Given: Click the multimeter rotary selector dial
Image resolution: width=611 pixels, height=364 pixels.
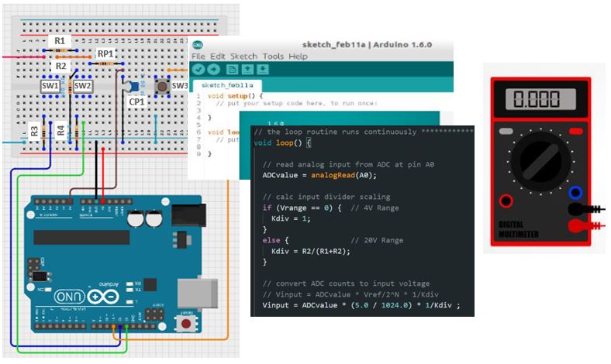Looking at the screenshot, I should tap(540, 161).
